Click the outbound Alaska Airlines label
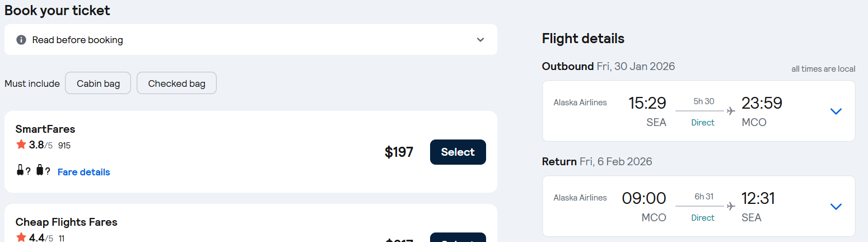This screenshot has width=868, height=242. pyautogui.click(x=580, y=103)
